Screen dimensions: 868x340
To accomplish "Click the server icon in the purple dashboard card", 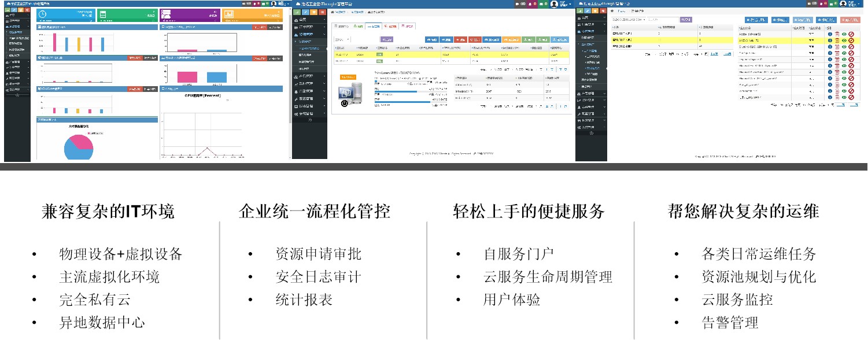I will pos(165,13).
